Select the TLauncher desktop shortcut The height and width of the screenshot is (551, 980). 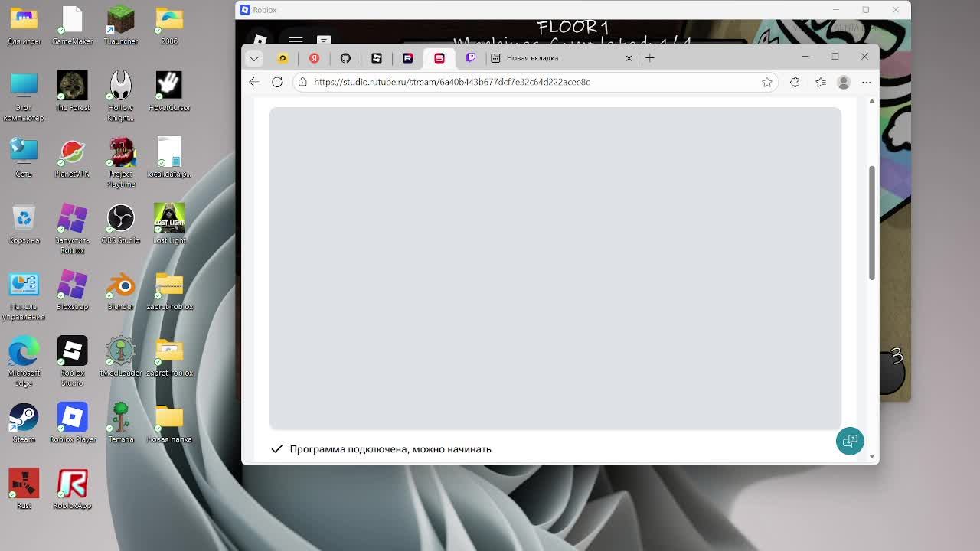(120, 26)
